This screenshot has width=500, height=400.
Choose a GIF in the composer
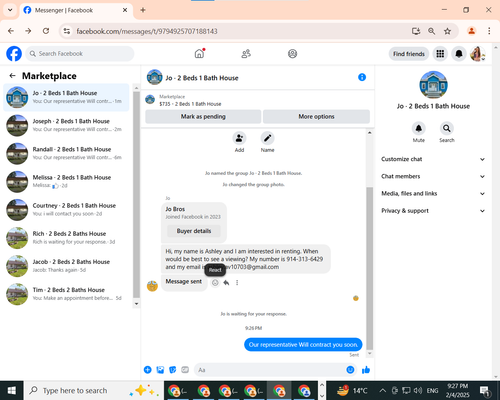click(185, 370)
